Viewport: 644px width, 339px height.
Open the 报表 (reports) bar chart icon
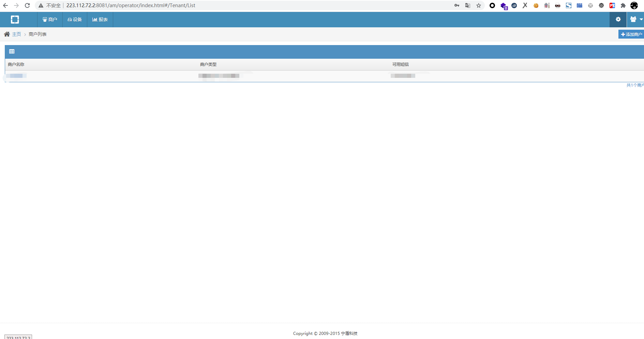(94, 19)
